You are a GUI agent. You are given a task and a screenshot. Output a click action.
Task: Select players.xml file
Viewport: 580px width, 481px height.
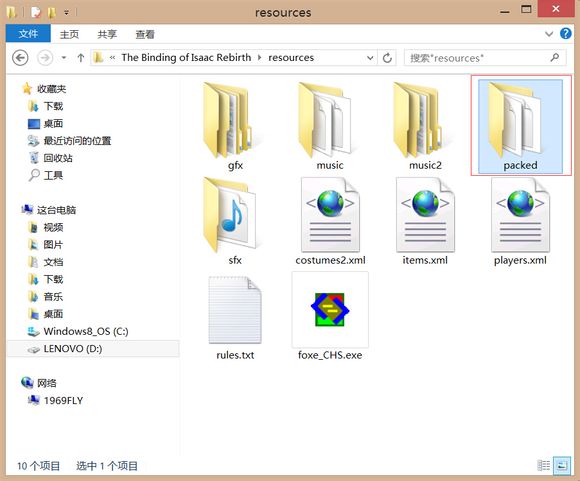(520, 221)
